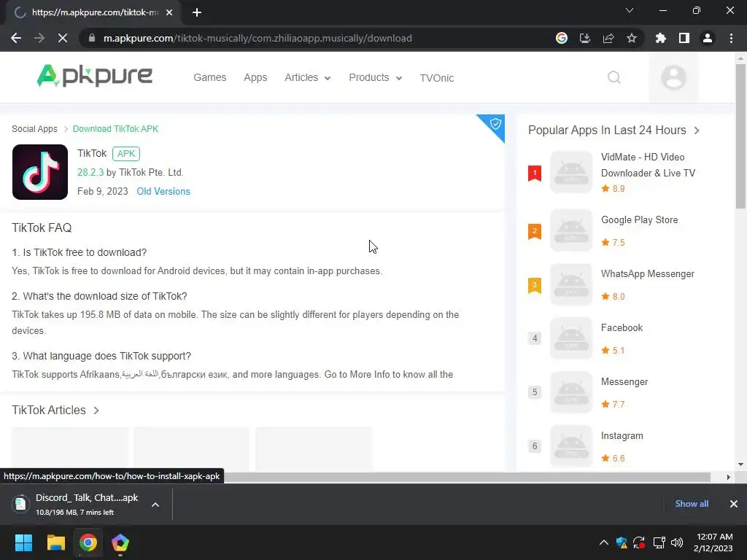
Task: Click the scroll right arrow
Action: 728,477
